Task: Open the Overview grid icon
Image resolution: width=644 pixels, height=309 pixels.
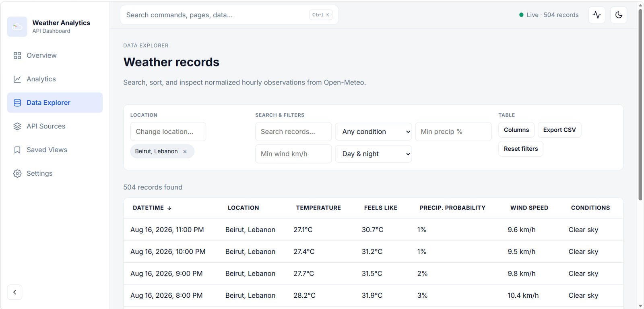Action: pos(17,56)
